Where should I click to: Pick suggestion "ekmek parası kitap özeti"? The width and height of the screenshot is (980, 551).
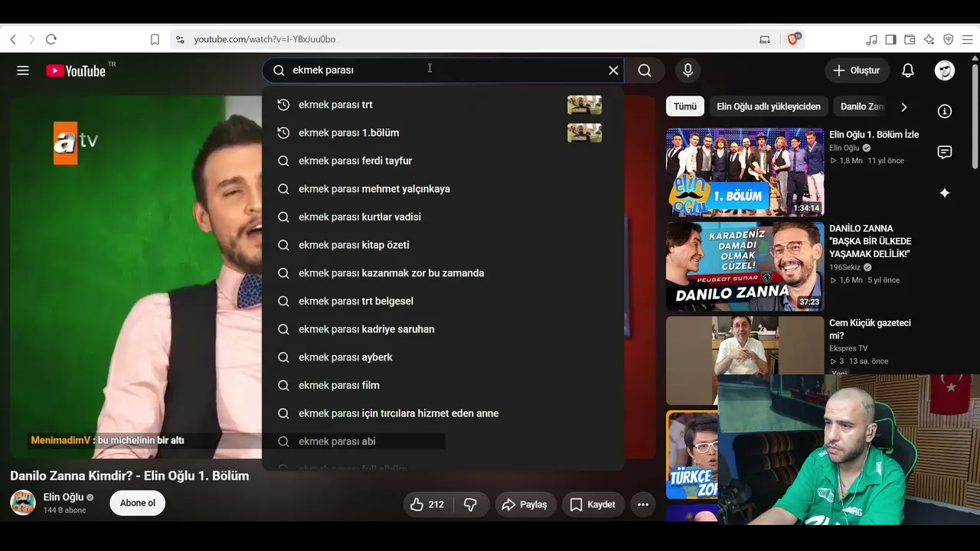click(443, 245)
